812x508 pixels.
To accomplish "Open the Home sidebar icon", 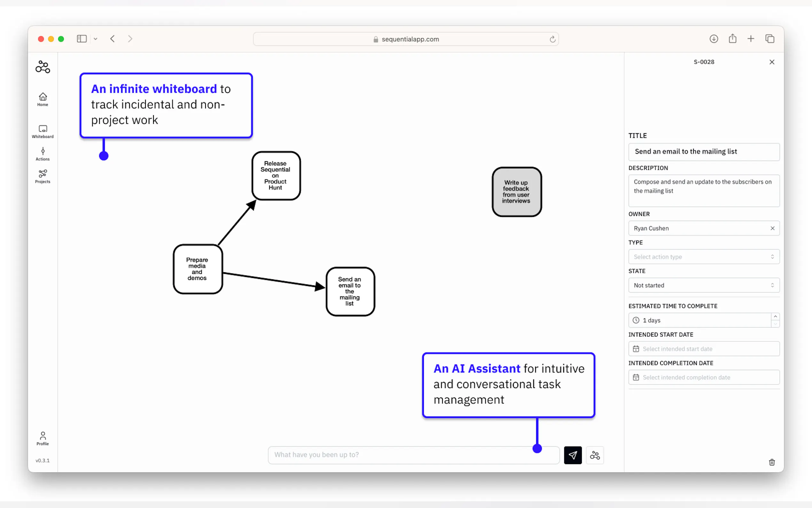I will pyautogui.click(x=43, y=99).
